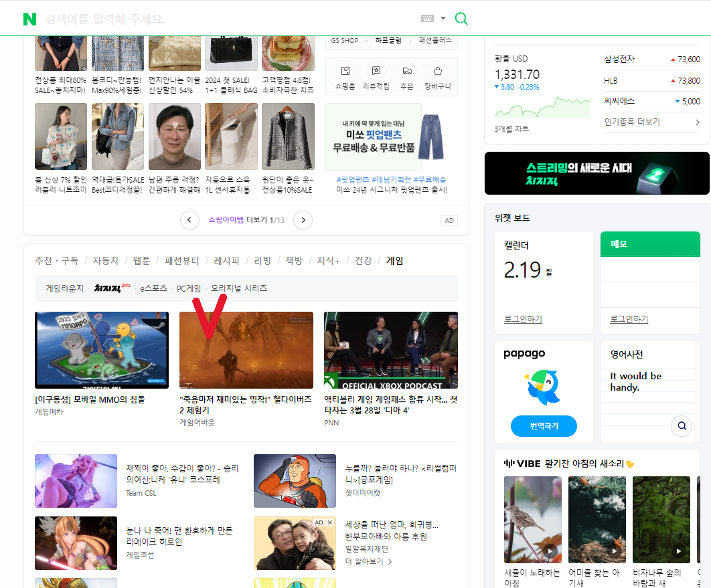This screenshot has width=711, height=588.
Task: Click the 영어사전 search magnifier icon
Action: (682, 426)
